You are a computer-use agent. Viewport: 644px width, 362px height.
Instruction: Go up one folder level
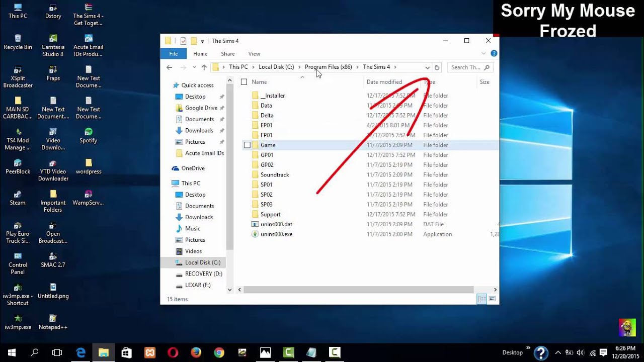(x=204, y=67)
